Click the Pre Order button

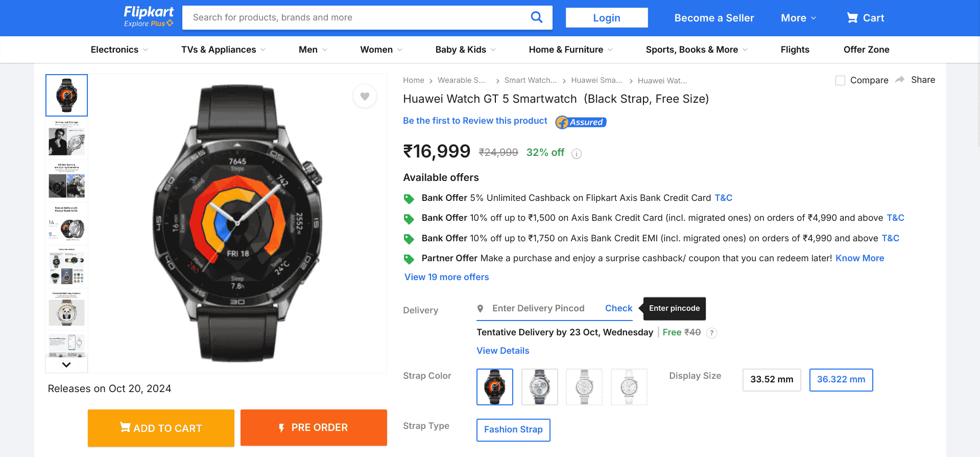point(314,427)
